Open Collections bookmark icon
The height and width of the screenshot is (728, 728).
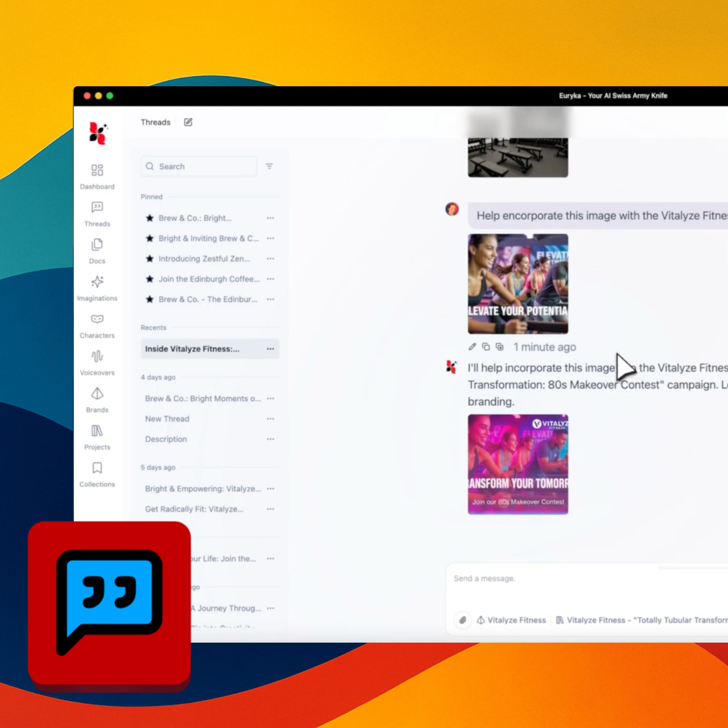(x=97, y=468)
